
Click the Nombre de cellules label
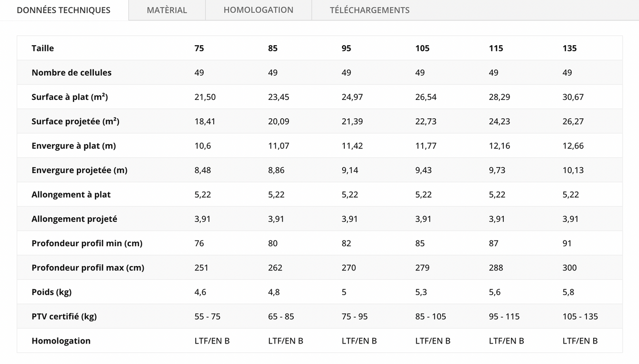(x=72, y=73)
